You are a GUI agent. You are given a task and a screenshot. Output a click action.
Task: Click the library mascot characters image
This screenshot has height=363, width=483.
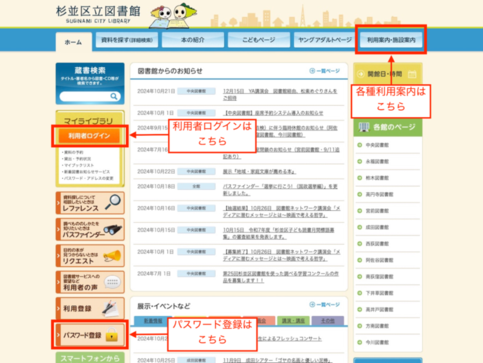coord(173,15)
